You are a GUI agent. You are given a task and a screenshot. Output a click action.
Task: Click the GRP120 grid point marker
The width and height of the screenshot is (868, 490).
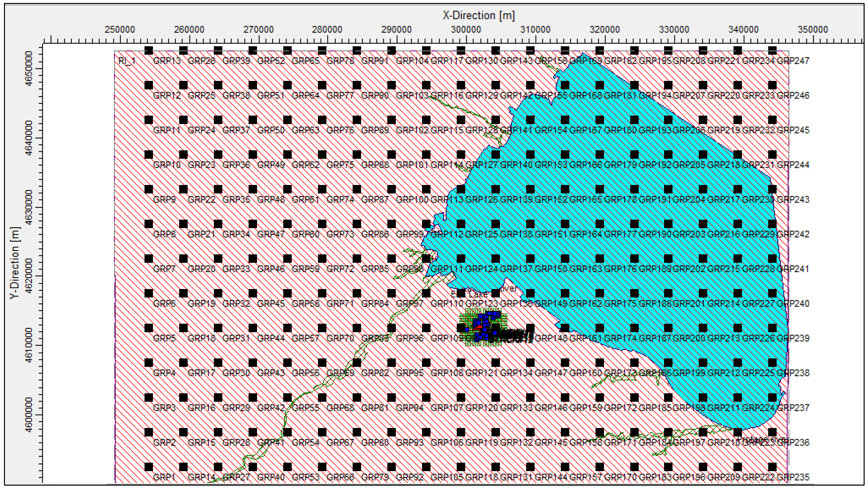pyautogui.click(x=461, y=397)
